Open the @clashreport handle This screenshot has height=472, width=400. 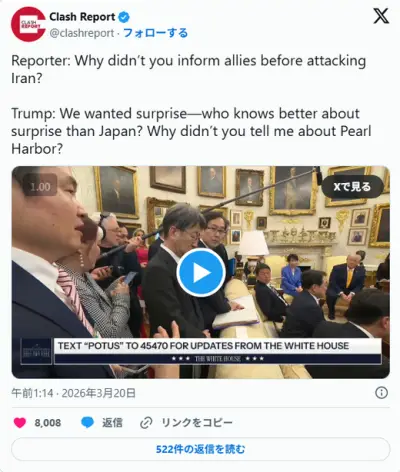[82, 33]
